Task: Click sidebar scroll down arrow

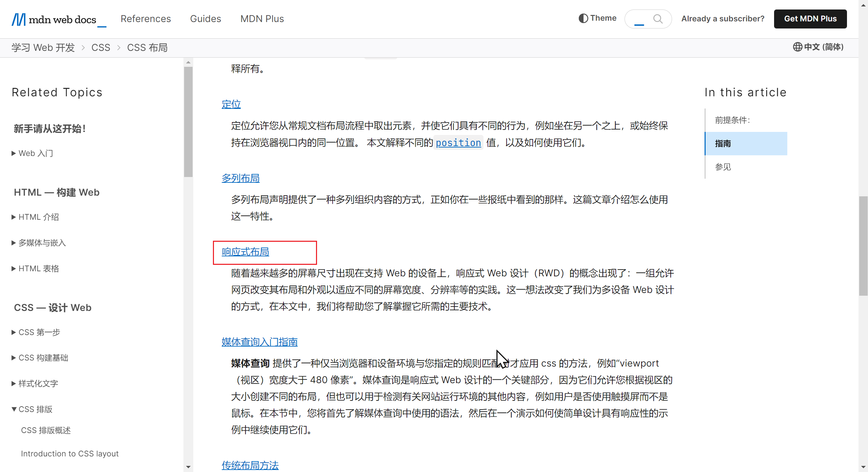Action: coord(188,467)
